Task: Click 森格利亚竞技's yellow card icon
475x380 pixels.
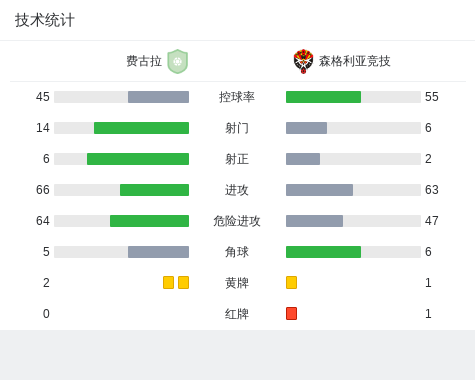Action: (x=291, y=283)
